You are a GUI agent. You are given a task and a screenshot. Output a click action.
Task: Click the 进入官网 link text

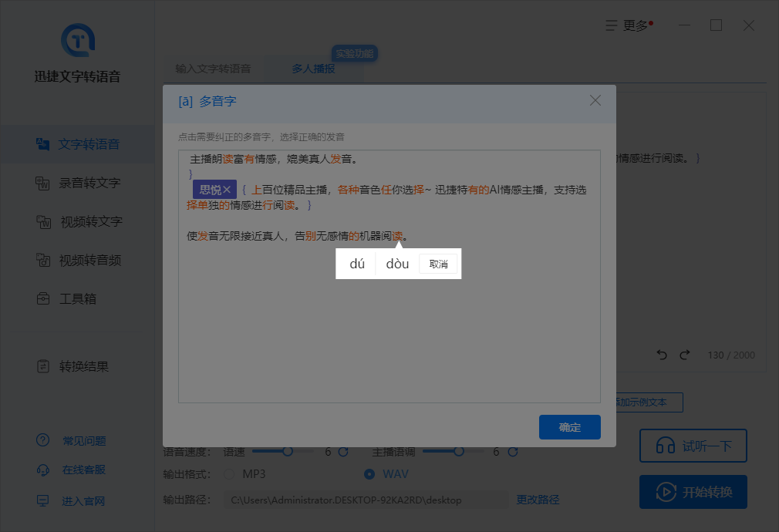(83, 500)
